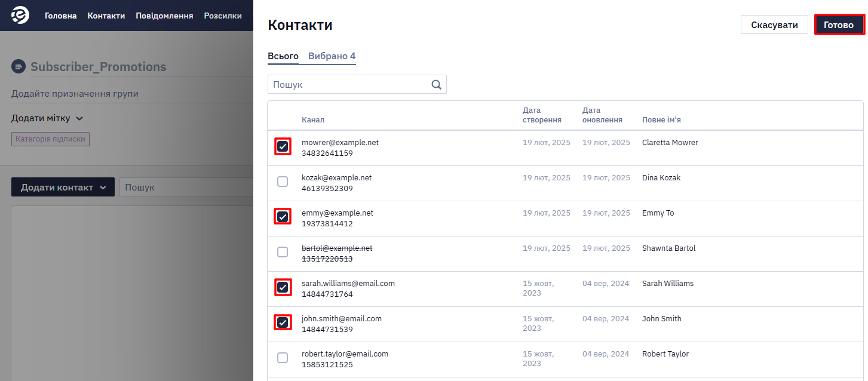868x381 pixels.
Task: Select the kozak@example.net checkbox
Action: pyautogui.click(x=283, y=182)
